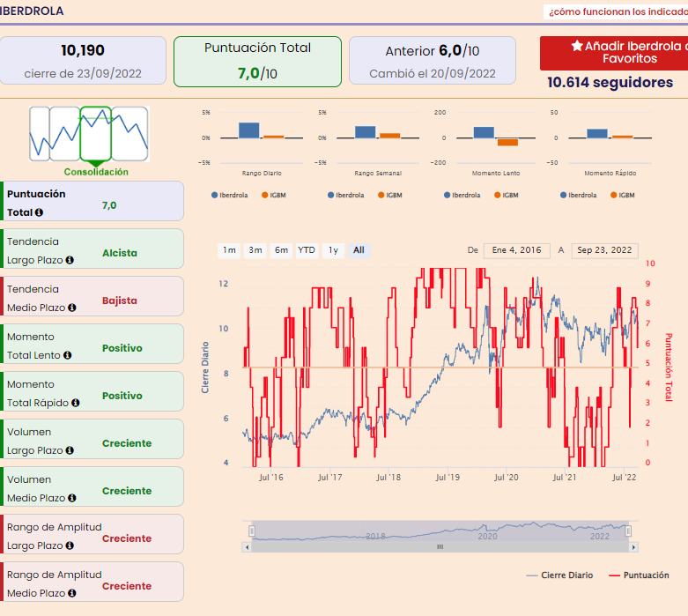The height and width of the screenshot is (616, 688).
Task: Click the Puntuación Total 7,0/10 card
Action: (257, 62)
